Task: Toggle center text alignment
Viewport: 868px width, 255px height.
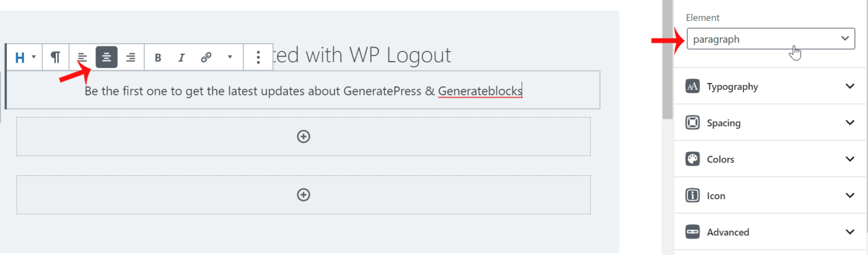Action: click(x=106, y=57)
